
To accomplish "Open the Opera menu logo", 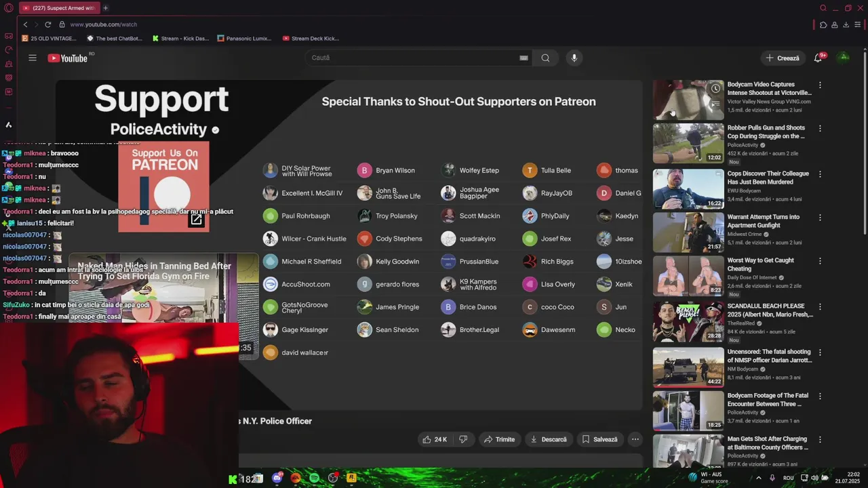I will coord(8,8).
